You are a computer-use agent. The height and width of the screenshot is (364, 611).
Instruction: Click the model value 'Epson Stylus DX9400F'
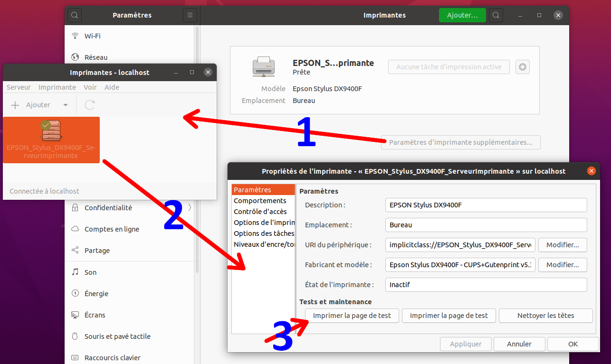tap(327, 89)
